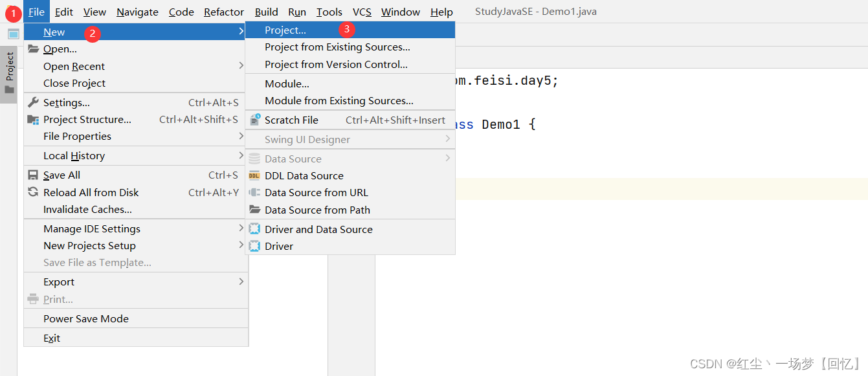Click the Project Structure icon
This screenshot has height=376, width=868.
coord(32,119)
